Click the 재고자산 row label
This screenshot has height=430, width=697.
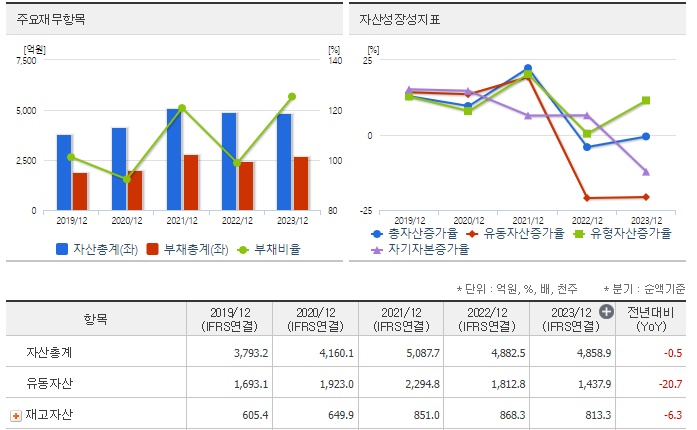(49, 414)
